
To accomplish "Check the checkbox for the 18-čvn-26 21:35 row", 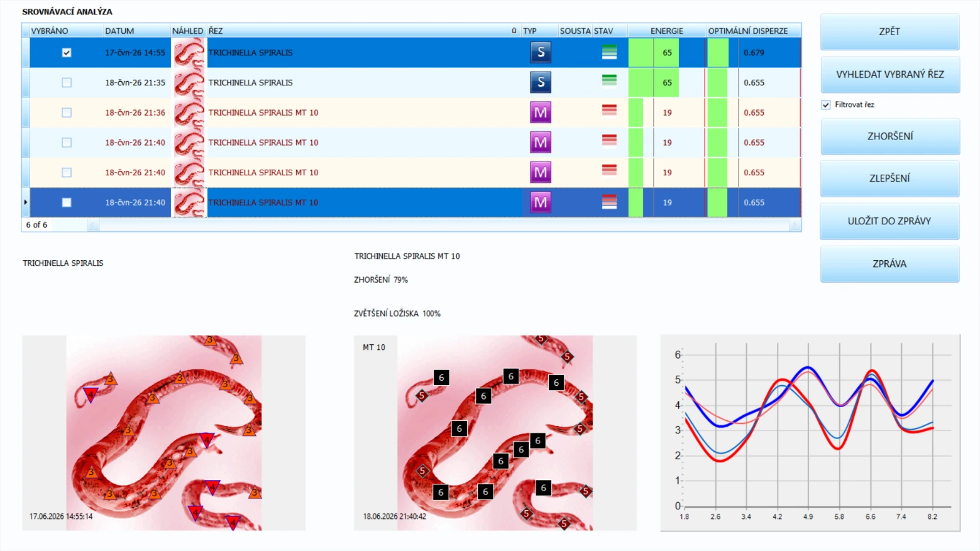I will click(67, 82).
